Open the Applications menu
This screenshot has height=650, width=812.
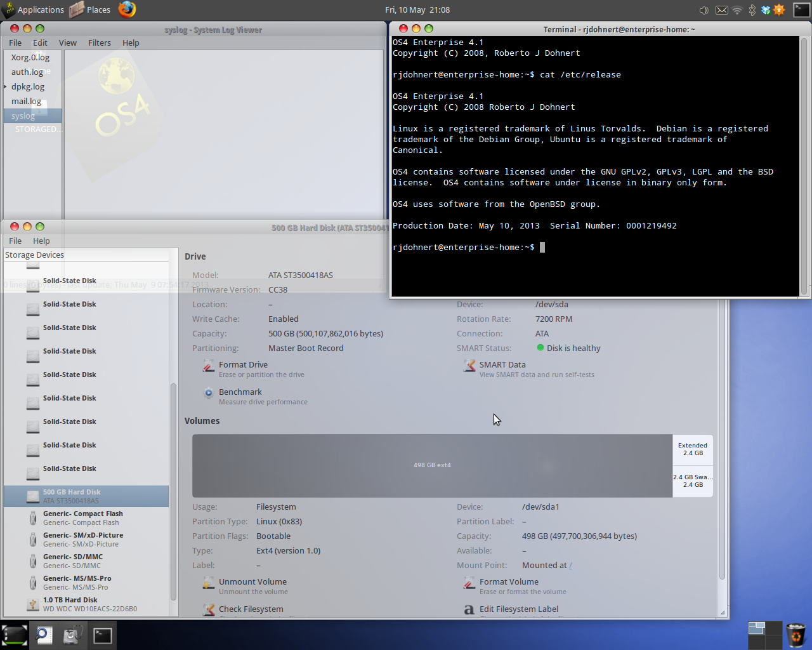coord(34,10)
